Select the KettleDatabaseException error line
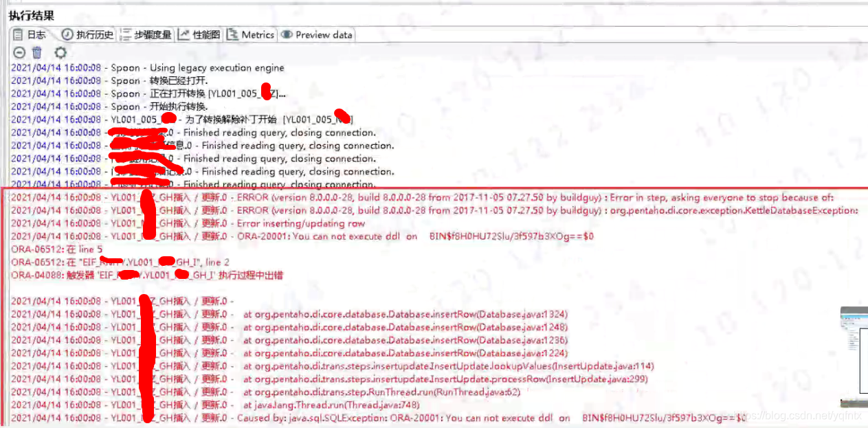The width and height of the screenshot is (868, 428). point(434,210)
